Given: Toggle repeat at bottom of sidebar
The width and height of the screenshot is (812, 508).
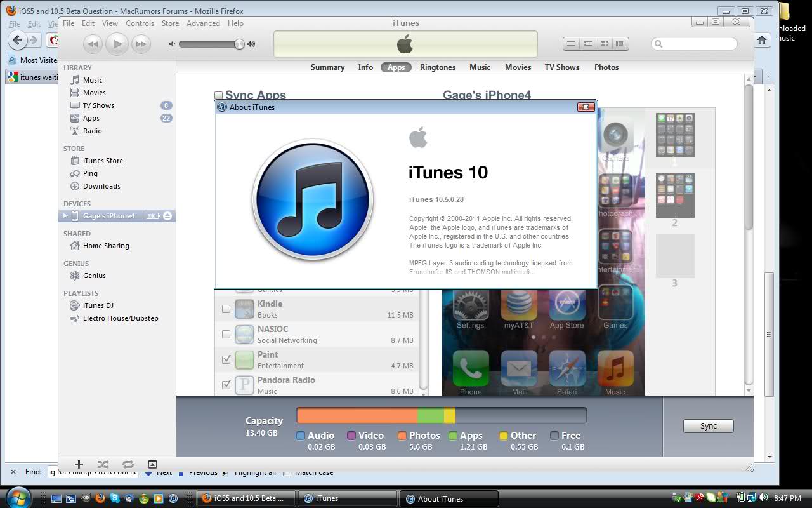Looking at the screenshot, I should click(x=128, y=464).
